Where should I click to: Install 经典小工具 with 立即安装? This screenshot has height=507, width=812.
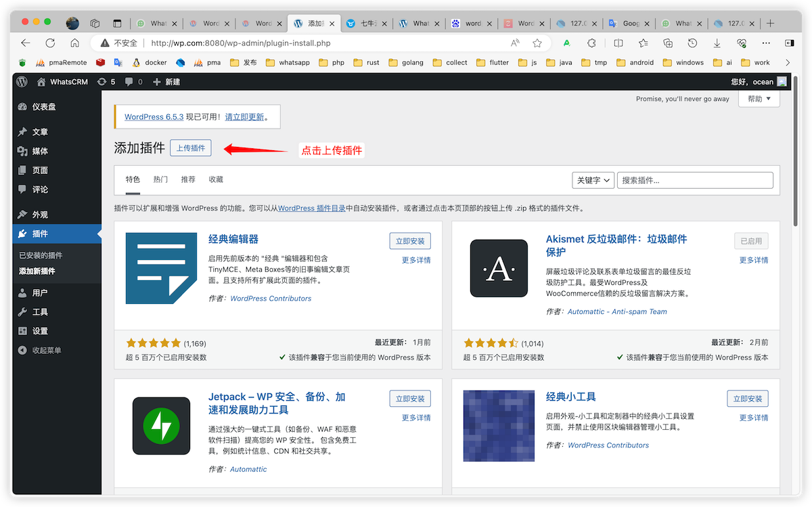click(748, 399)
